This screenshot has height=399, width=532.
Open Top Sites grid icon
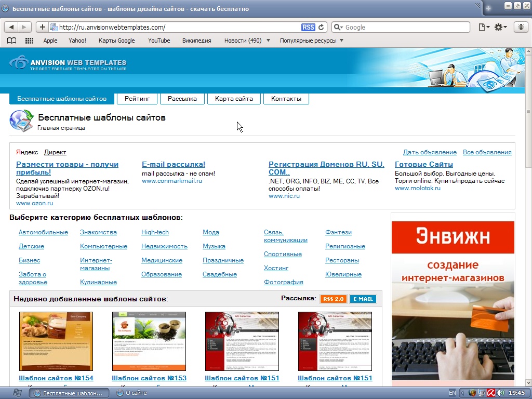click(x=30, y=41)
